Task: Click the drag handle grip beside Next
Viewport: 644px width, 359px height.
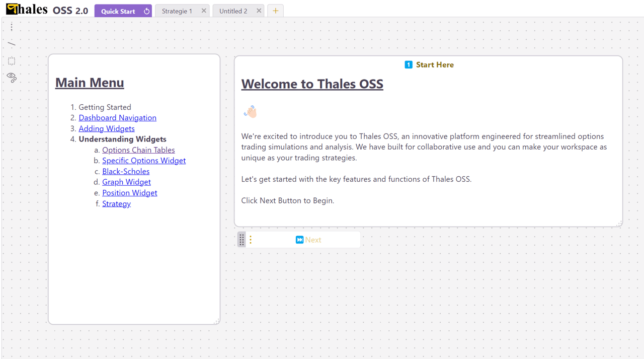Action: tap(242, 240)
